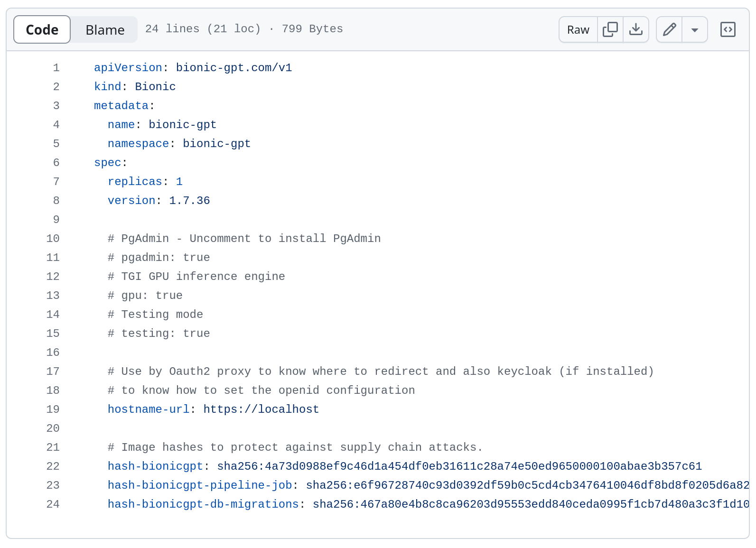Edit this file with pencil icon
This screenshot has height=548, width=756.
coord(669,29)
